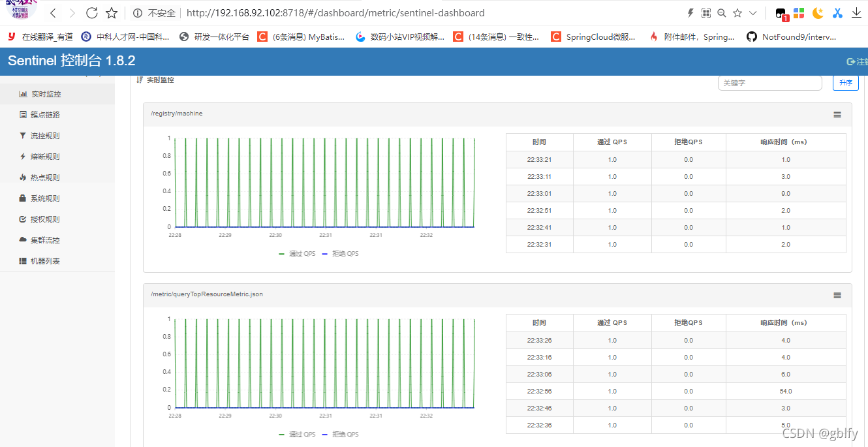This screenshot has width=868, height=447.
Task: Open the QR code icon in address bar
Action: click(x=705, y=13)
